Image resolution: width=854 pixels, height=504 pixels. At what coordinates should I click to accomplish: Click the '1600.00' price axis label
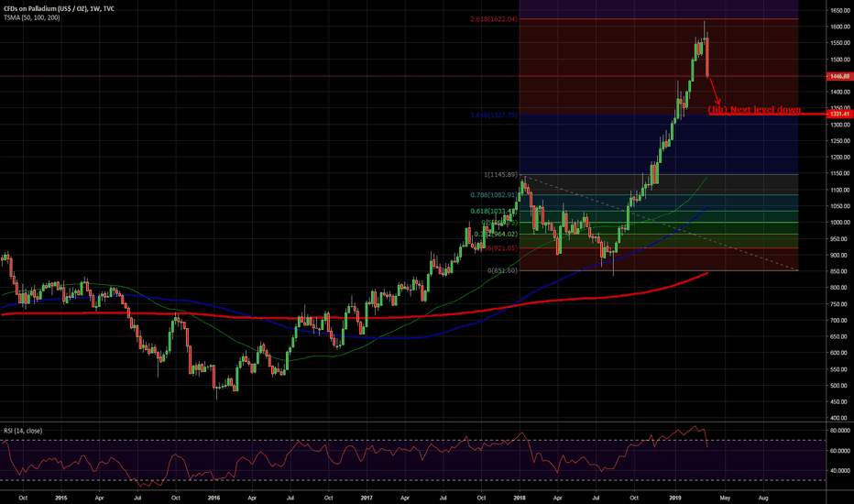click(x=839, y=27)
